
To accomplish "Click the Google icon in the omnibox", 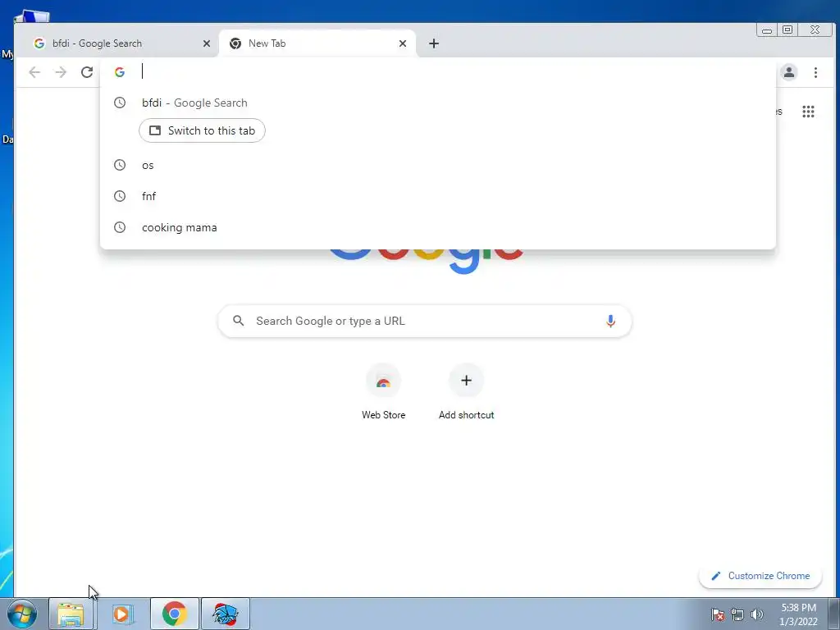I will pos(120,72).
